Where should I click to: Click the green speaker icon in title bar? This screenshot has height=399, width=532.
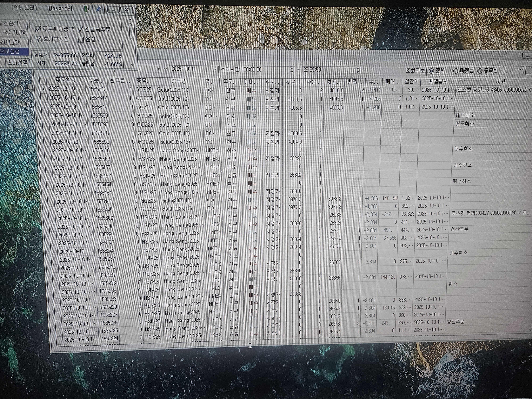(85, 9)
